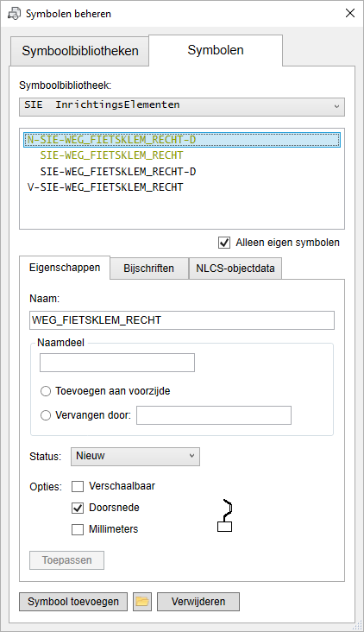
Task: Enable the Verschaalbaar option
Action: [x=78, y=486]
